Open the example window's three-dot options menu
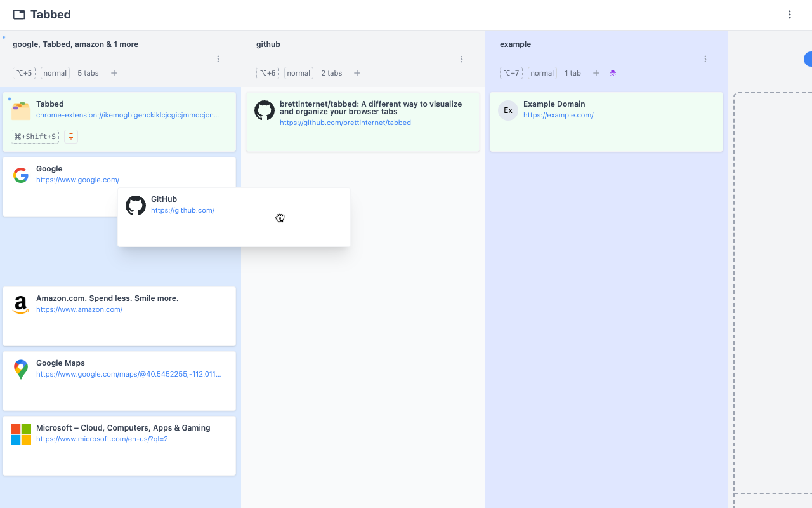 pyautogui.click(x=705, y=59)
